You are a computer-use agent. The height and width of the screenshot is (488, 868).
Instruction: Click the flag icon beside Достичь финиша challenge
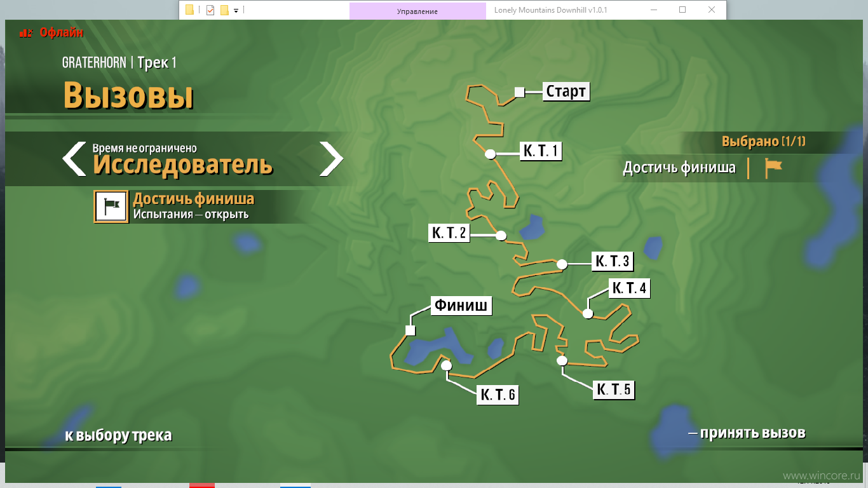[111, 207]
